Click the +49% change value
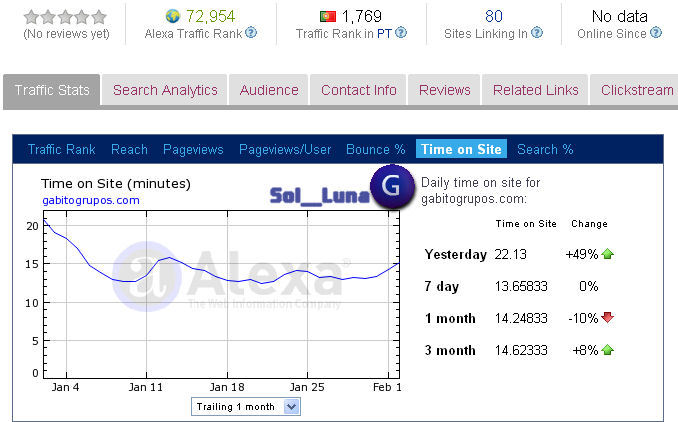Image resolution: width=678 pixels, height=422 pixels. [582, 254]
